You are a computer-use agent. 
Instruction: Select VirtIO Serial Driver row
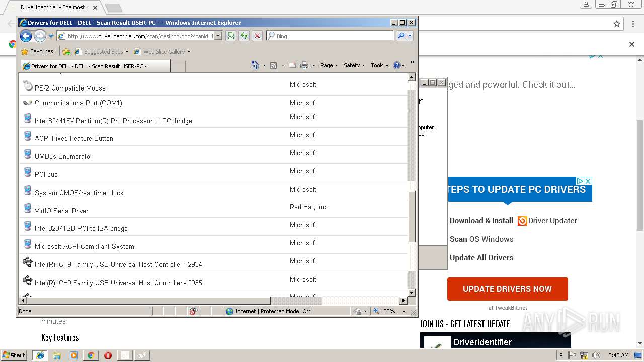[x=213, y=209]
